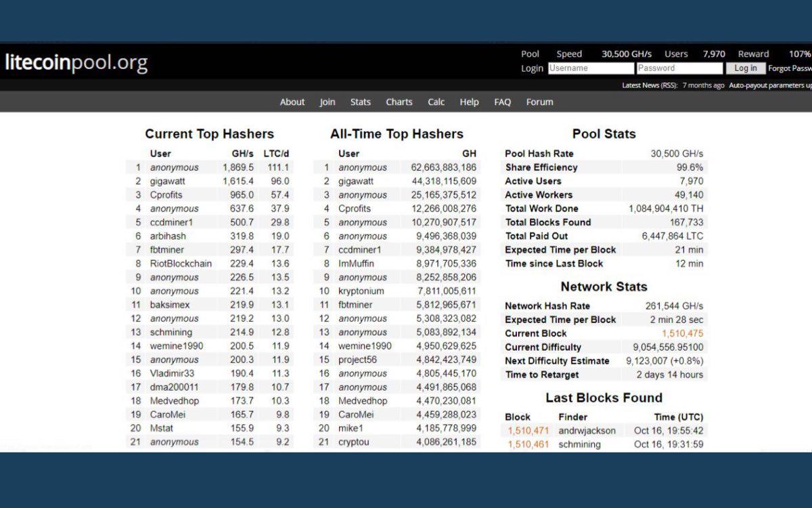This screenshot has width=812, height=508.
Task: Focus the Username input field
Action: [591, 68]
